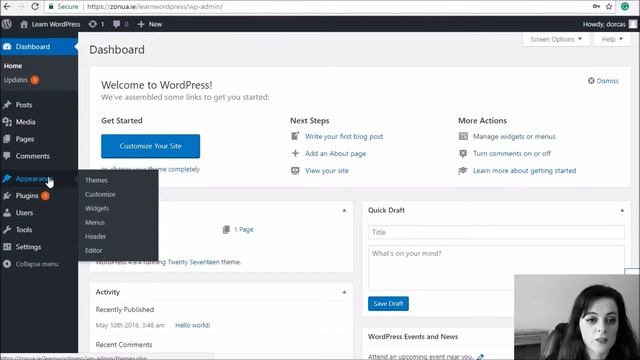Click the Dismiss X icon
Viewport: 640px width, 360px height.
tap(591, 80)
